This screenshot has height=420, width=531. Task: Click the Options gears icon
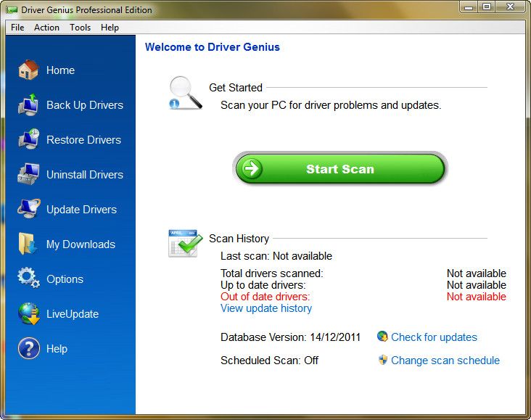tap(28, 278)
